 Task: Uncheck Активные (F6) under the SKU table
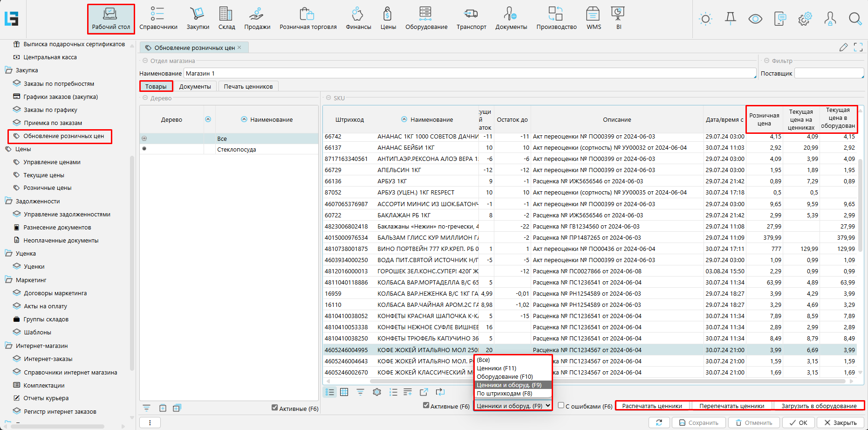(x=426, y=406)
